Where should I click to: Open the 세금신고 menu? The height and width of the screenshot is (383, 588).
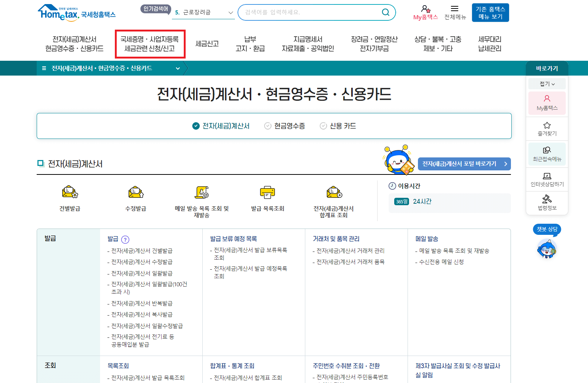(x=207, y=44)
